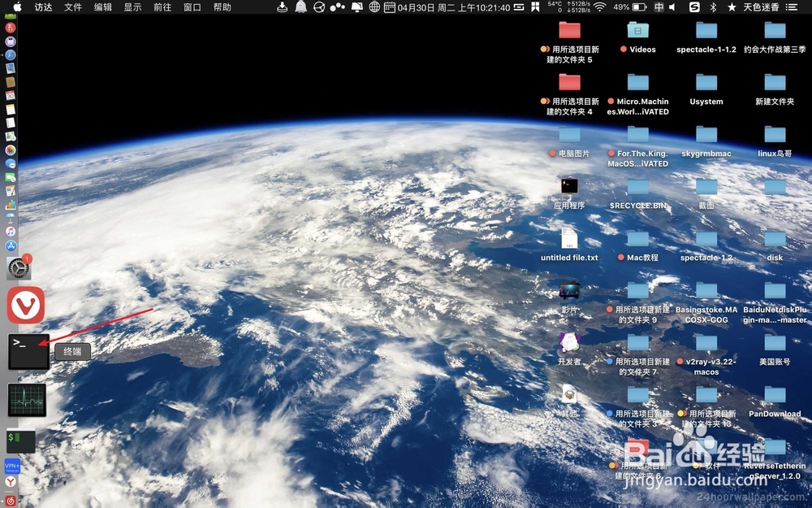Image resolution: width=812 pixels, height=508 pixels.
Task: Click the download tray icon in menu bar
Action: click(x=283, y=7)
